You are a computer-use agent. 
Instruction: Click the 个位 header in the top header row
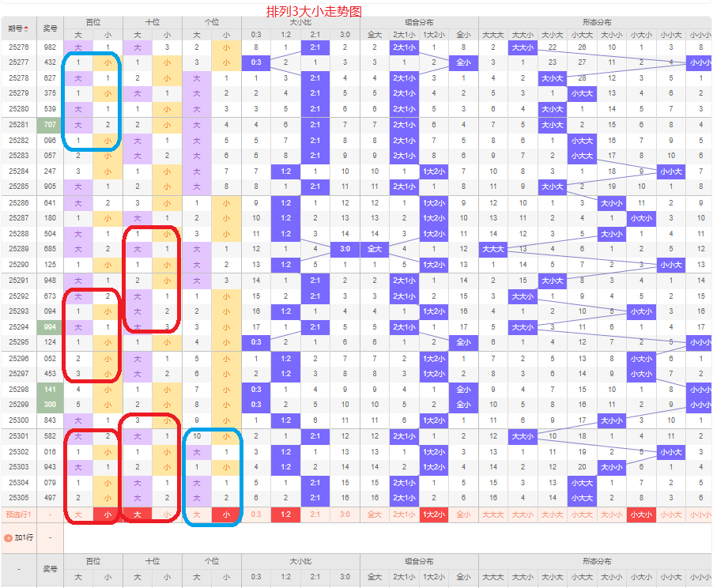[212, 22]
